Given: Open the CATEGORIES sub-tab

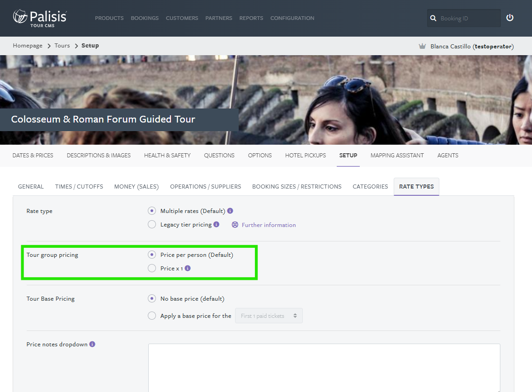Looking at the screenshot, I should [370, 187].
